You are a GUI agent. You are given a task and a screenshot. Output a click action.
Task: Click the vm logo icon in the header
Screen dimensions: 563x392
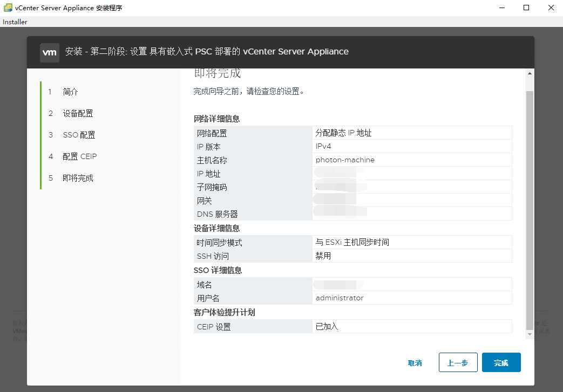tap(49, 52)
